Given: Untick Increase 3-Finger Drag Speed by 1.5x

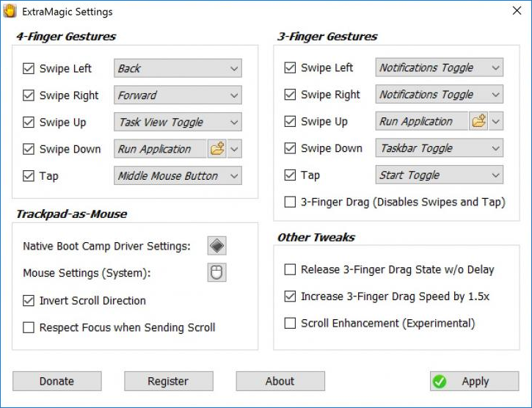Looking at the screenshot, I should coord(291,296).
